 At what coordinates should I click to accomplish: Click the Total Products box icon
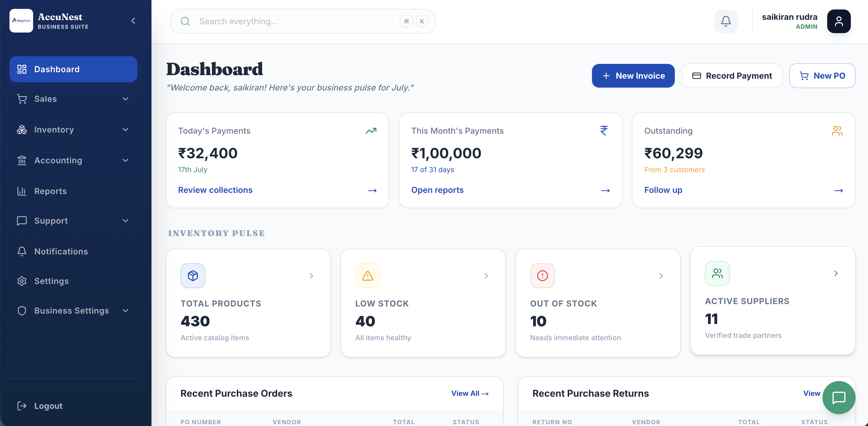(193, 275)
